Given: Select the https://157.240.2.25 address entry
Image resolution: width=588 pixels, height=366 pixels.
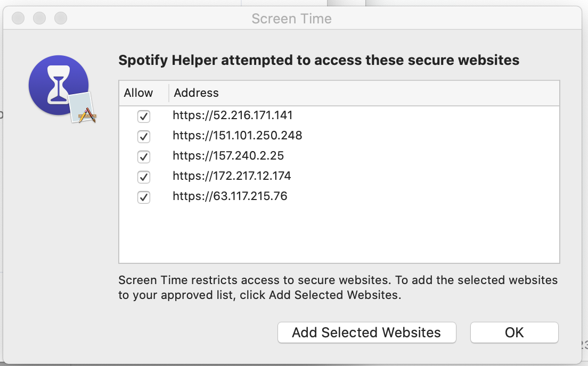Looking at the screenshot, I should tap(228, 156).
